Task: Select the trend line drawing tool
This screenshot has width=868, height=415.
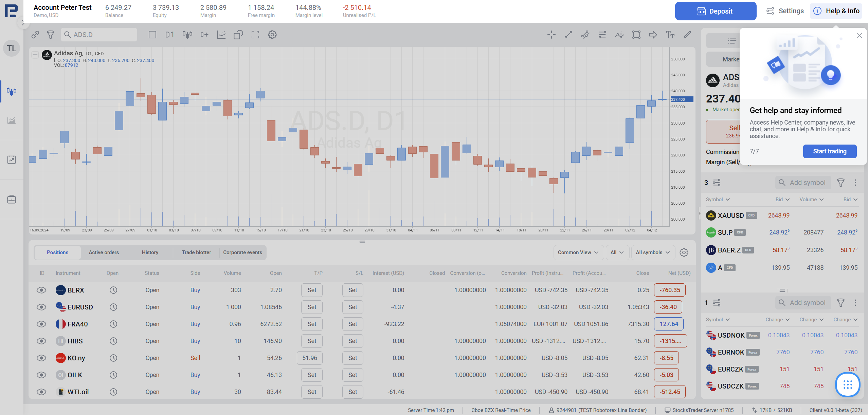Action: (568, 35)
